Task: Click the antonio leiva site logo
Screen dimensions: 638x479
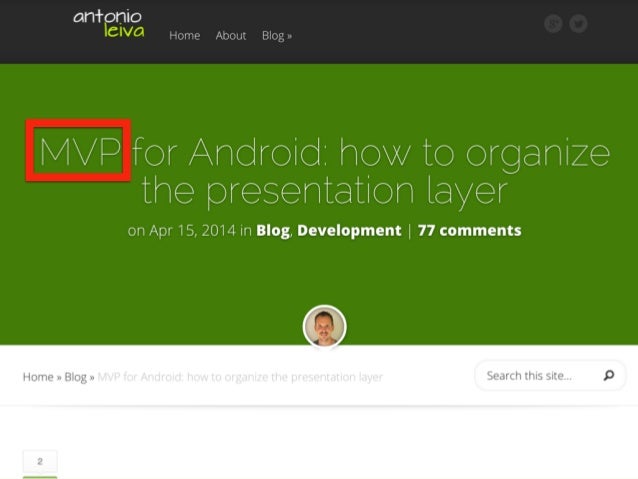Action: click(x=109, y=24)
